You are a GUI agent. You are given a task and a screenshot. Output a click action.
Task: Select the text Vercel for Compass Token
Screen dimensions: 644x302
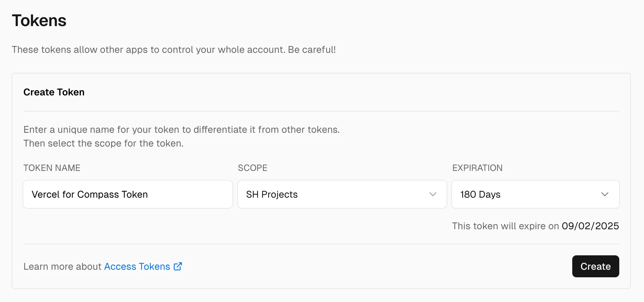90,194
